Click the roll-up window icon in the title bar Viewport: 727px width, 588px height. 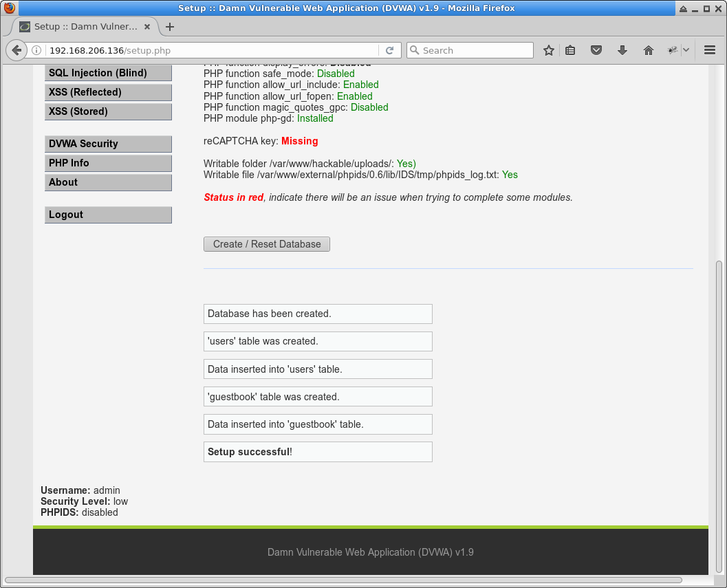point(683,8)
